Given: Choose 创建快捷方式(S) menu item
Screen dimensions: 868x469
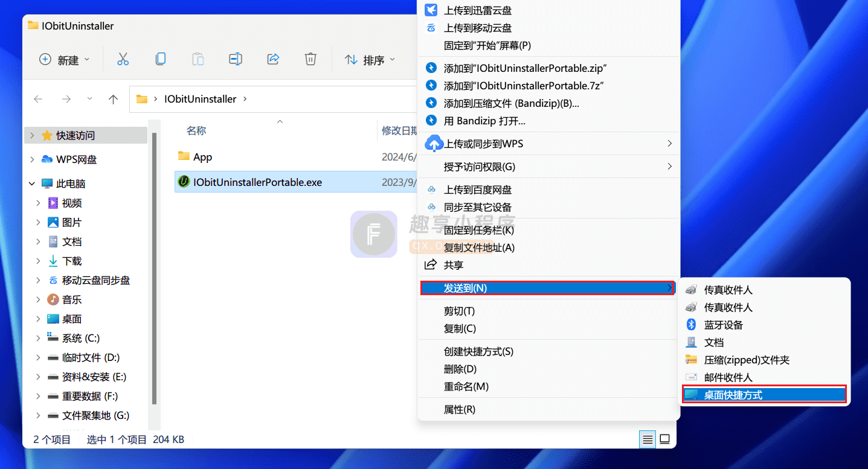Looking at the screenshot, I should [x=548, y=351].
